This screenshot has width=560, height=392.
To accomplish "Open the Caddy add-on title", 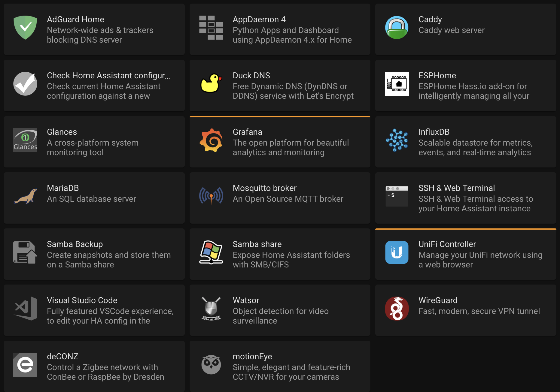I will click(430, 20).
